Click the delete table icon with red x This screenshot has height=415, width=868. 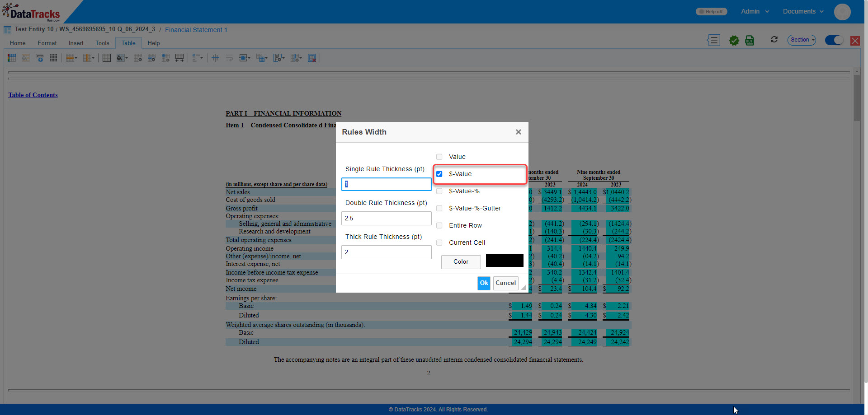(x=312, y=58)
